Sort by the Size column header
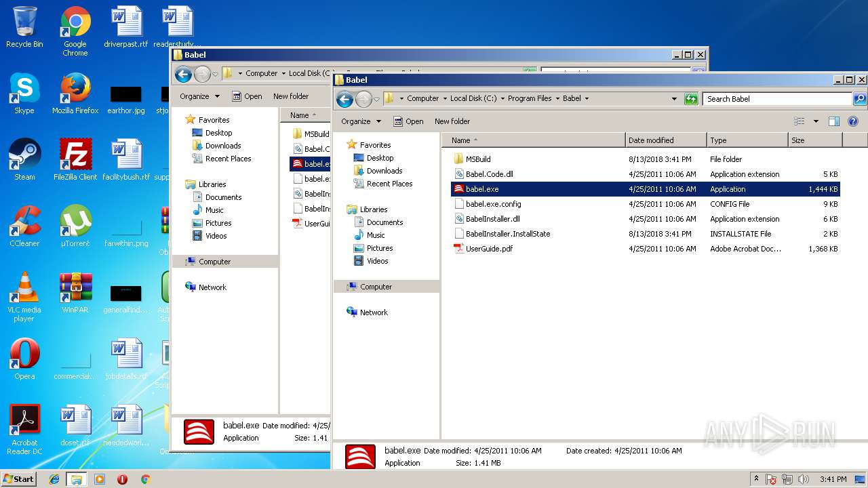 pyautogui.click(x=815, y=140)
